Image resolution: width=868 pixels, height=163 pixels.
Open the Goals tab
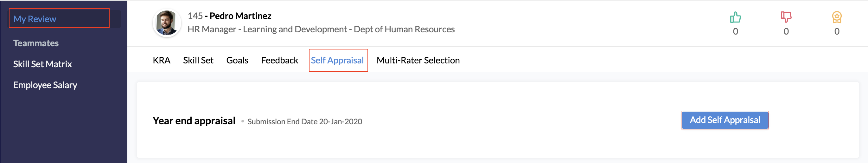coord(237,60)
